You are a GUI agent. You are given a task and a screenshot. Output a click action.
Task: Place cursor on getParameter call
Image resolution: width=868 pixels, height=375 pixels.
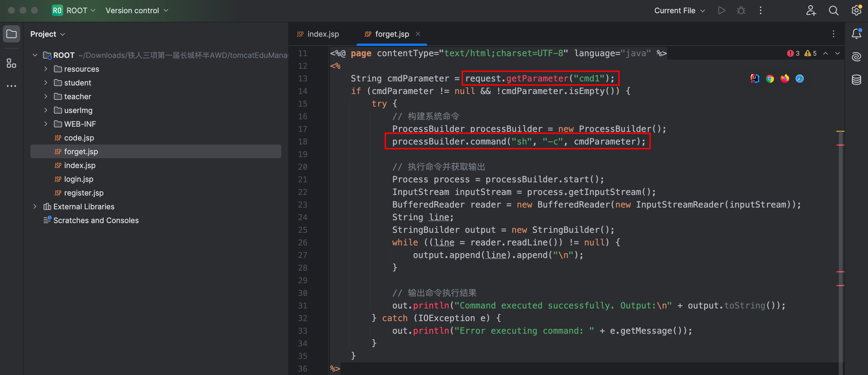[x=537, y=79]
